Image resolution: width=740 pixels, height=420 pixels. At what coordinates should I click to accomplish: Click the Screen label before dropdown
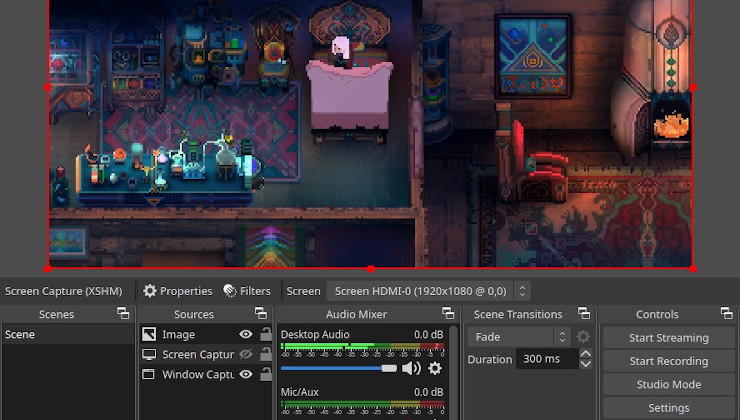[303, 291]
